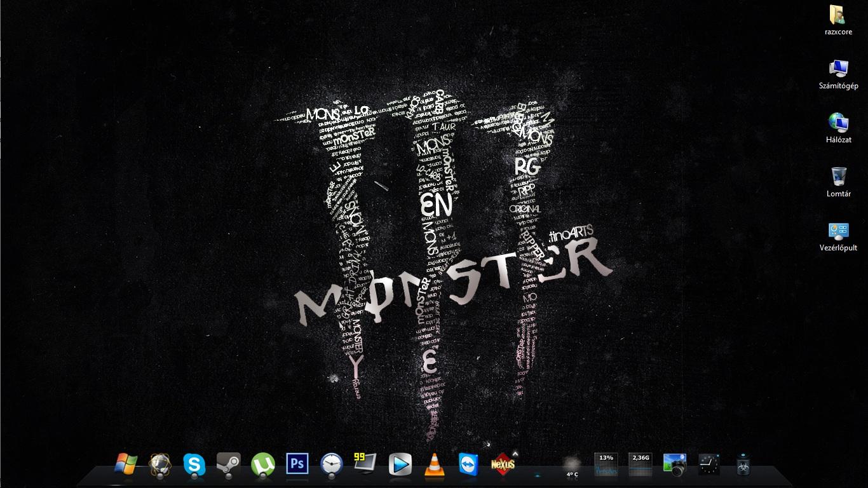Viewport: 868px width, 488px height.
Task: Select the Hálózat network desktop icon
Action: (838, 128)
